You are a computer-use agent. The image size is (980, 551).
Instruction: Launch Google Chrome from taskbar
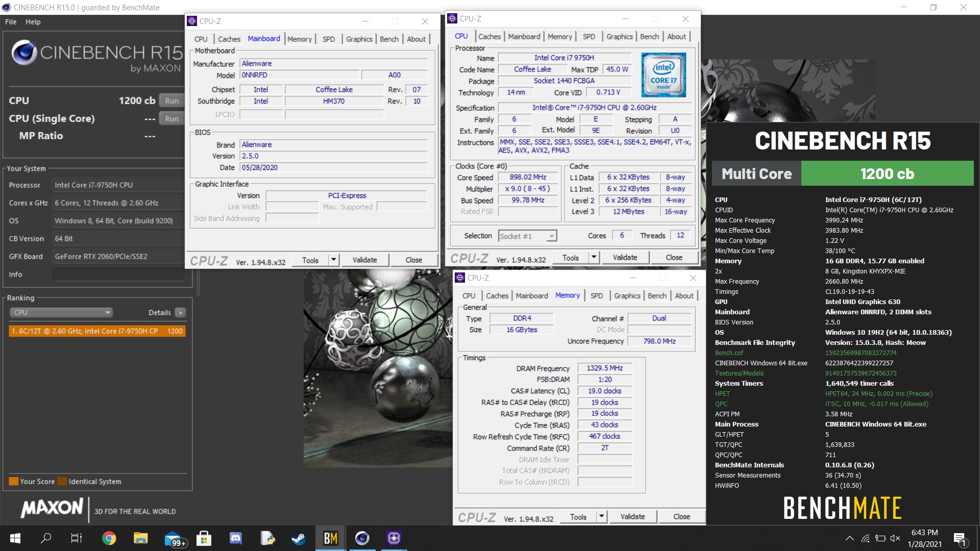(109, 538)
